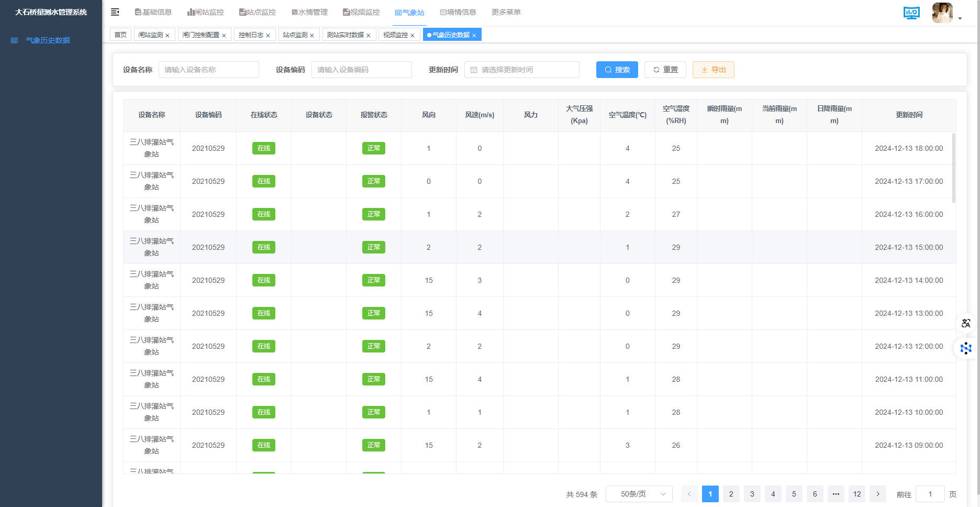Open the 更多菜单 menu
Image resolution: width=980 pixels, height=507 pixels.
click(x=506, y=12)
